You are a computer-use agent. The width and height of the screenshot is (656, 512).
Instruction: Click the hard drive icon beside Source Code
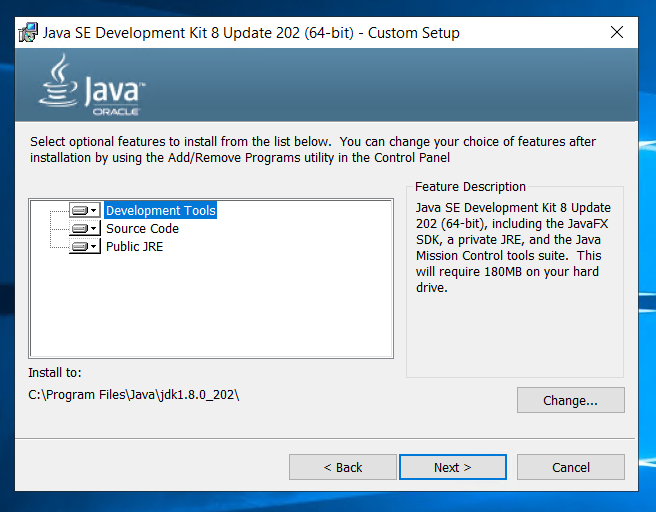[80, 228]
